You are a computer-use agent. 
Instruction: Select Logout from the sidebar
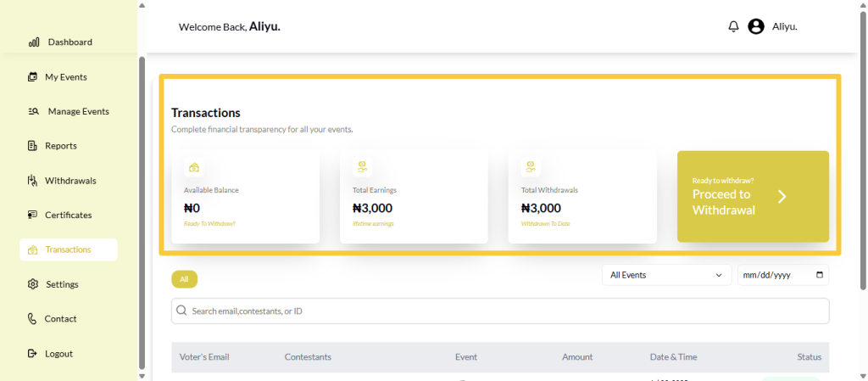58,354
